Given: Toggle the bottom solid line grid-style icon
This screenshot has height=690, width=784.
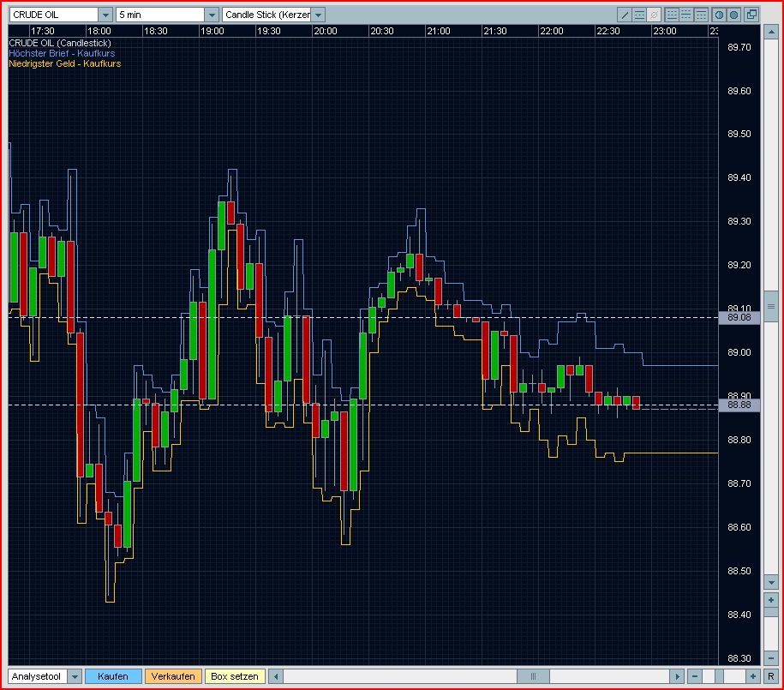Looking at the screenshot, I should click(672, 15).
